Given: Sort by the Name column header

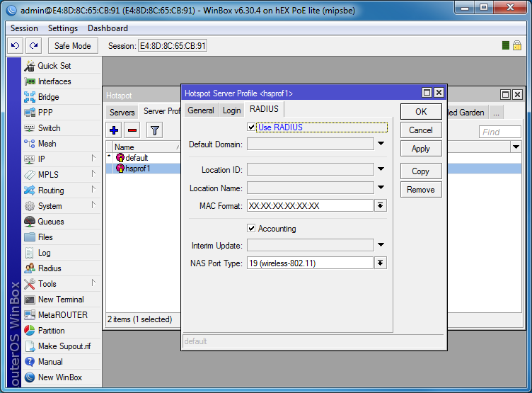Looking at the screenshot, I should pyautogui.click(x=146, y=147).
